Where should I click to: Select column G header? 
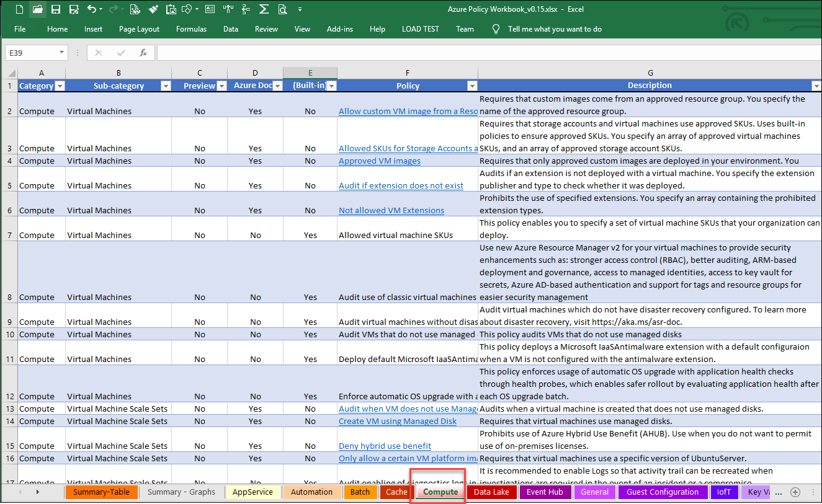650,73
